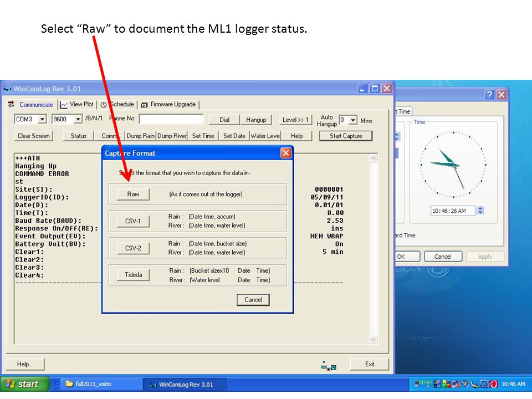Click the time field showing 10:46:26 AM
The width and height of the screenshot is (532, 399).
453,211
